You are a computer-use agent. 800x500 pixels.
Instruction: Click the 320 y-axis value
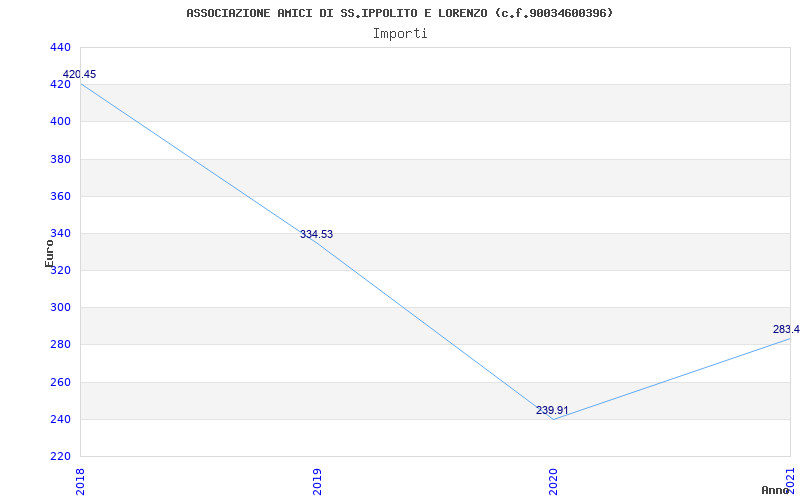60,270
